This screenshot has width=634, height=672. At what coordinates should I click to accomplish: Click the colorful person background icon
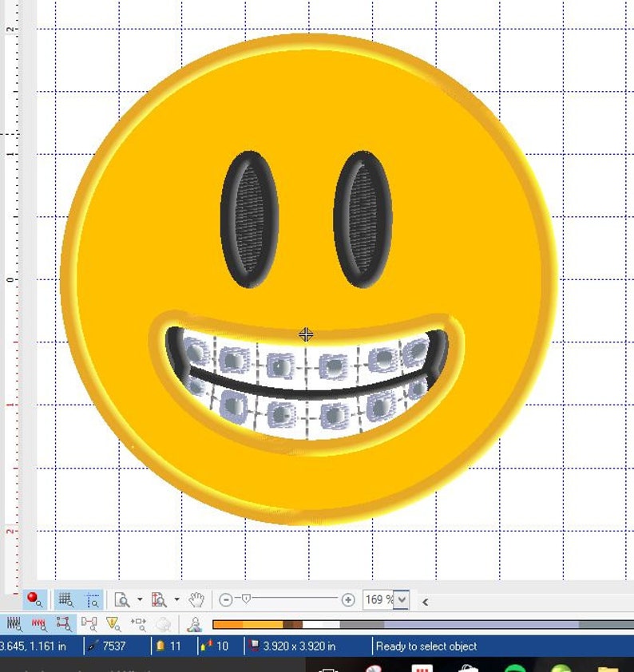coord(195,624)
